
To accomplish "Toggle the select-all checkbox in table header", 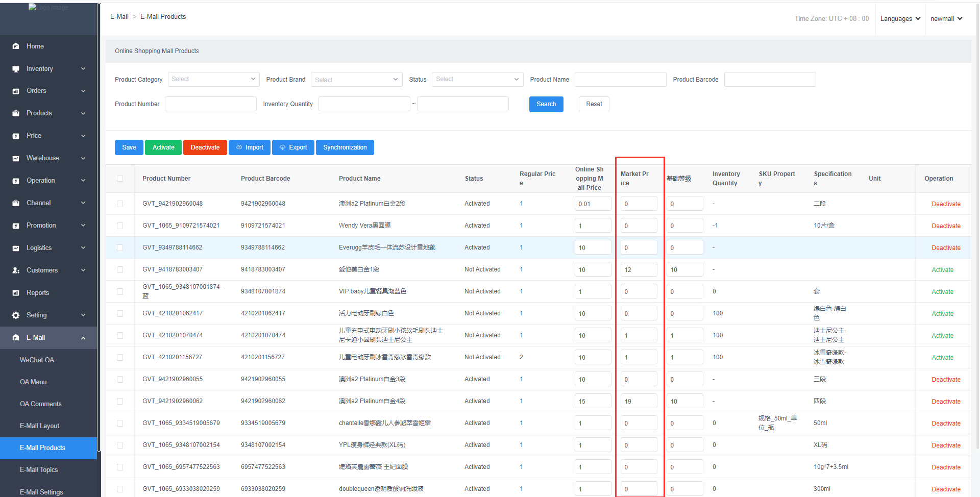I will click(120, 179).
